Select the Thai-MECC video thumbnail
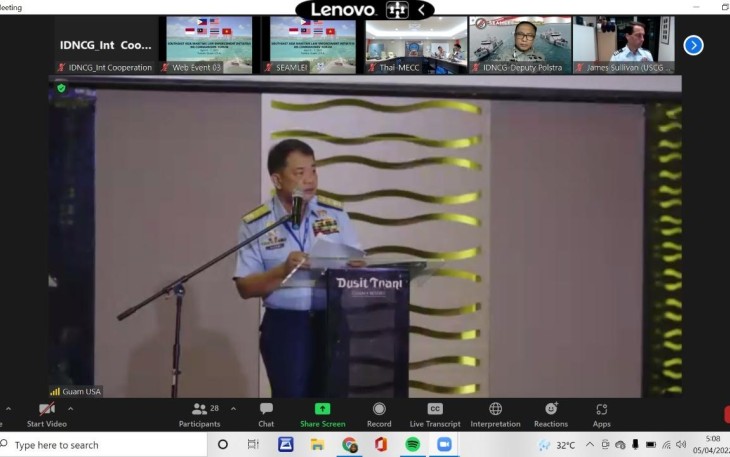 [416, 45]
